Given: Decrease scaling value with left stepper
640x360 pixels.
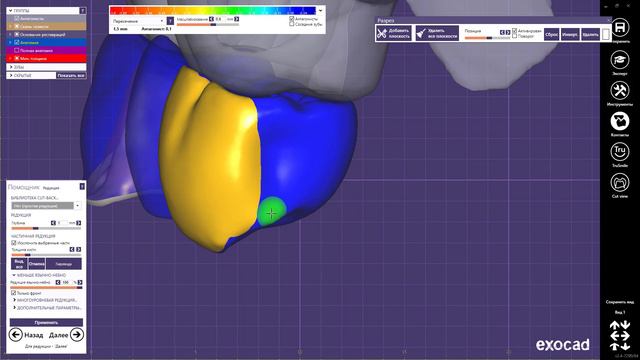Looking at the screenshot, I should click(211, 19).
